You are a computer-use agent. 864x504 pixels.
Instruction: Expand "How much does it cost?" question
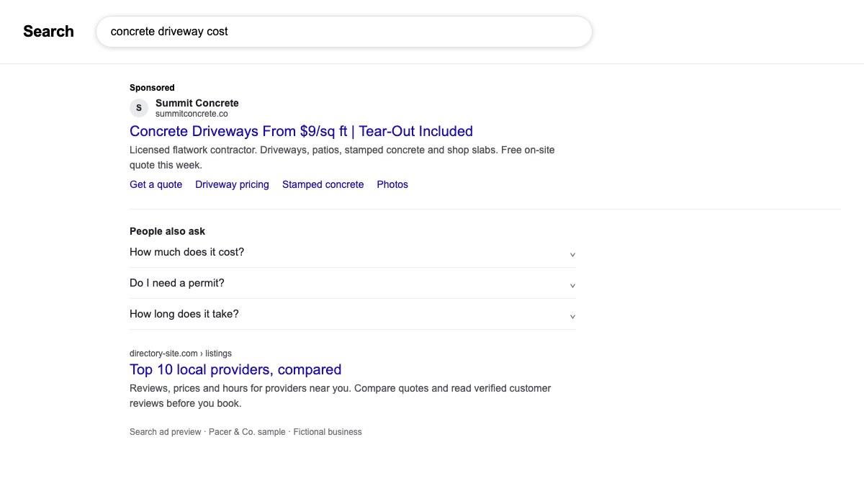tap(353, 252)
